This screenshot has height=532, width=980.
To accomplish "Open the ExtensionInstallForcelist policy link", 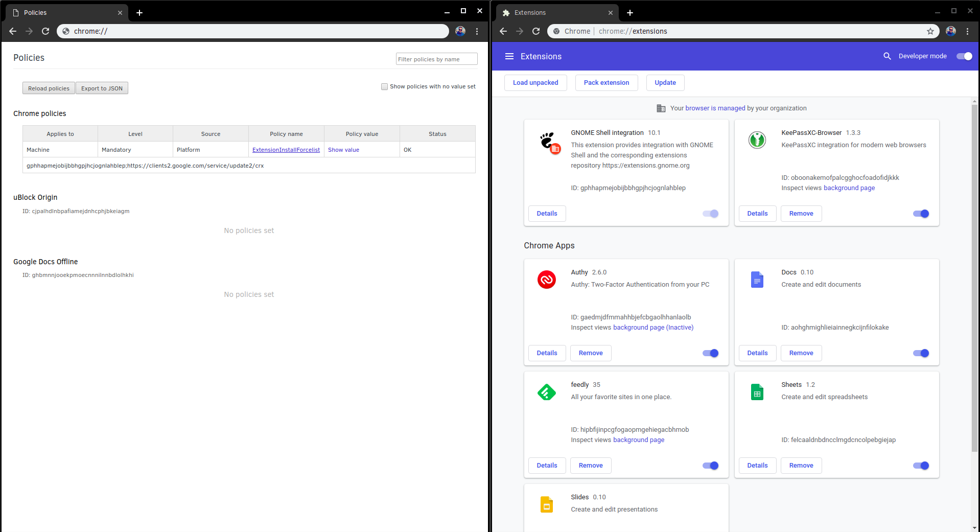I will 286,150.
